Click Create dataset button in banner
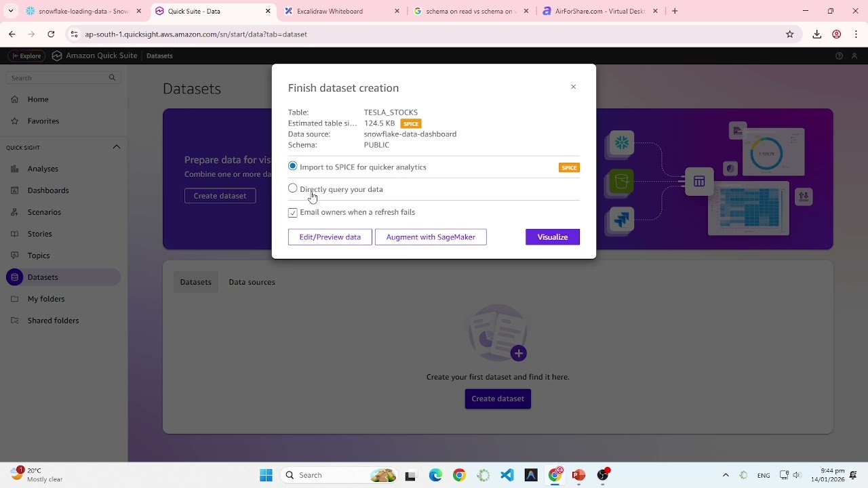868x488 pixels. tap(220, 196)
